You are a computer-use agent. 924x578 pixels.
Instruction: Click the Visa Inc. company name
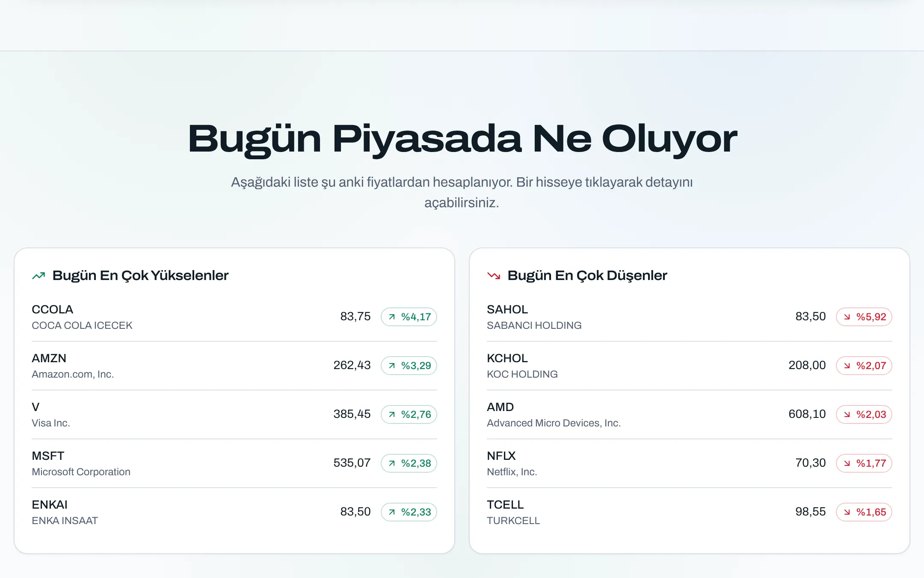point(51,423)
